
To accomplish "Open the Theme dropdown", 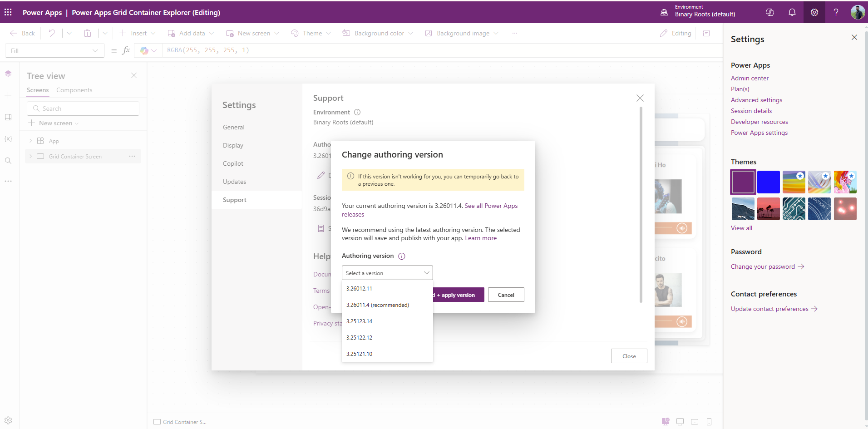I will tap(311, 33).
